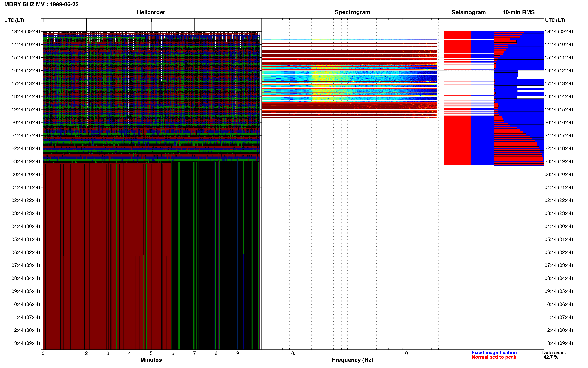Click right time label '00:44 (20:44)'
The width and height of the screenshot is (588, 368).
559,174
